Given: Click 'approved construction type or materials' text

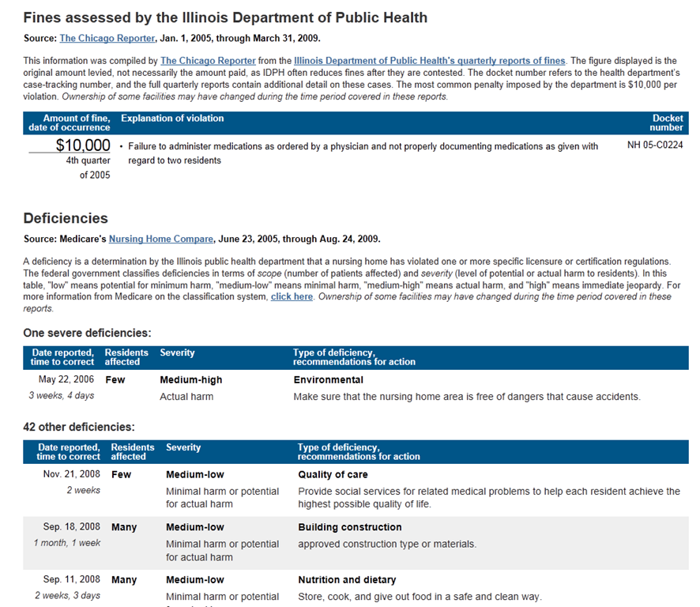Looking at the screenshot, I should [x=387, y=544].
